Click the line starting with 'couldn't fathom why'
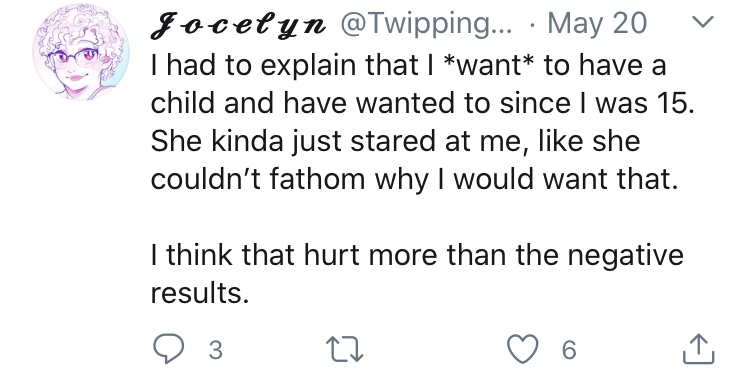This screenshot has height=384, width=750. coord(415,179)
